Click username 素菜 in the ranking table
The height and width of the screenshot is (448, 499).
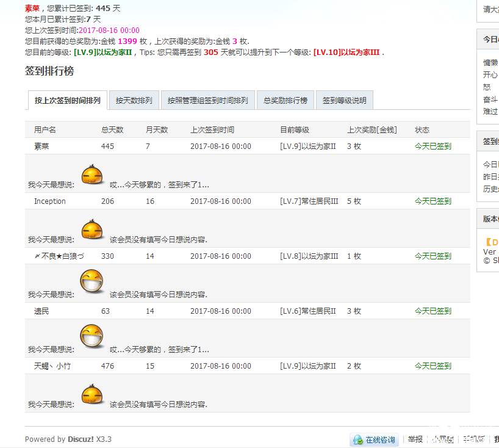pyautogui.click(x=41, y=146)
